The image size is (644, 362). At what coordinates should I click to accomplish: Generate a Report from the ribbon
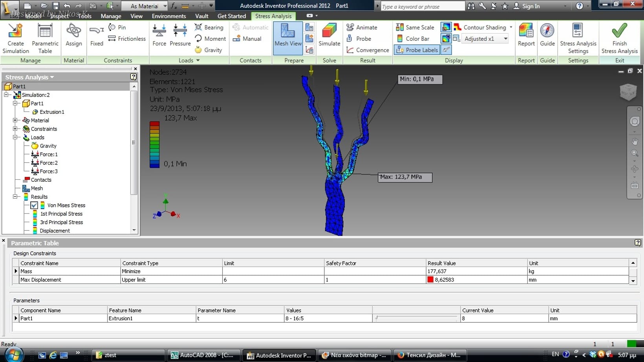[526, 35]
